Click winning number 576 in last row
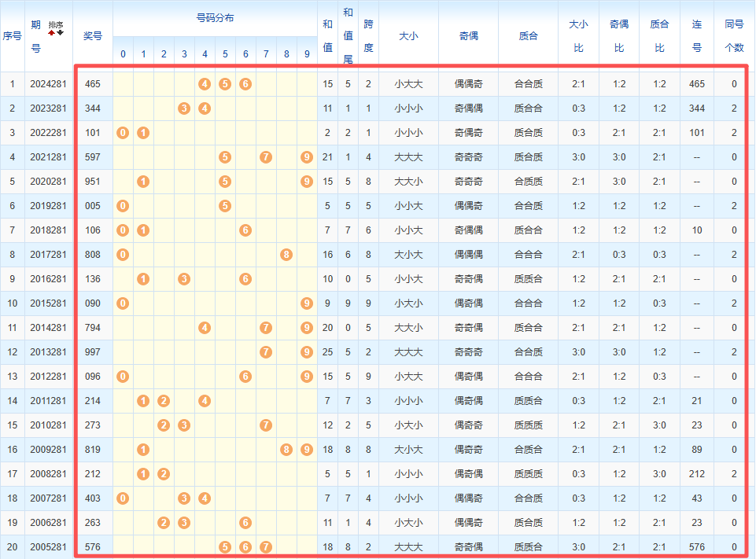 [x=93, y=547]
